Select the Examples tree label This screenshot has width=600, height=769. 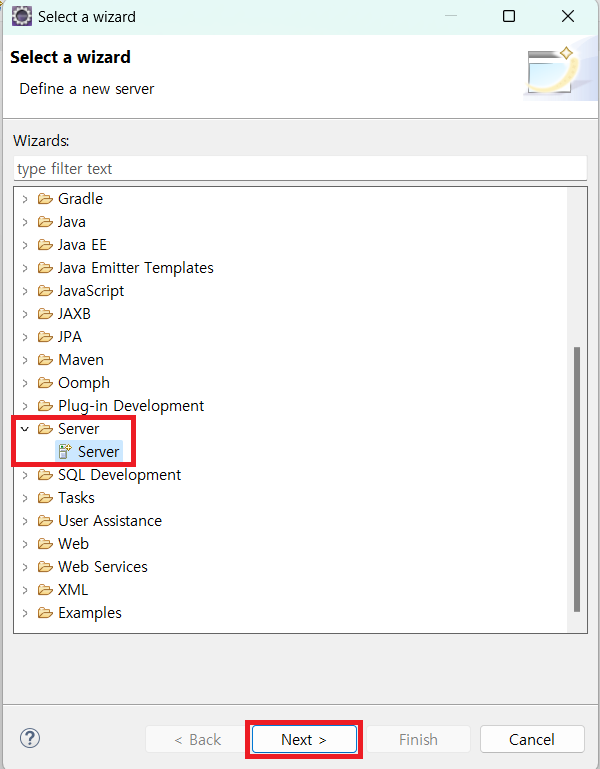coord(90,613)
